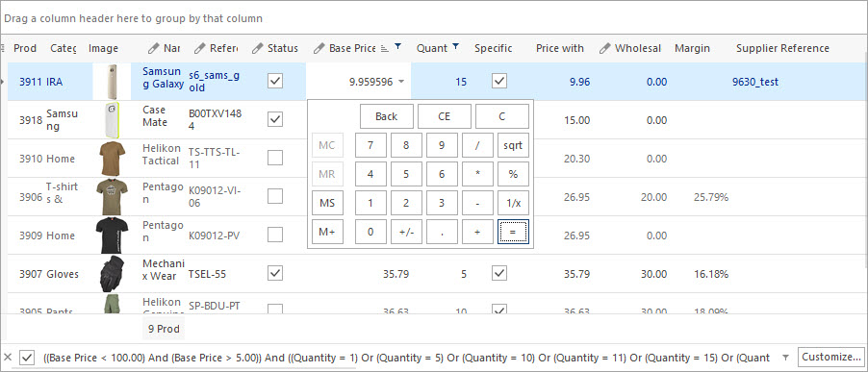Viewport: 868px width, 372px height.
Task: Toggle Specific checkbox for product 3911
Action: (x=499, y=82)
